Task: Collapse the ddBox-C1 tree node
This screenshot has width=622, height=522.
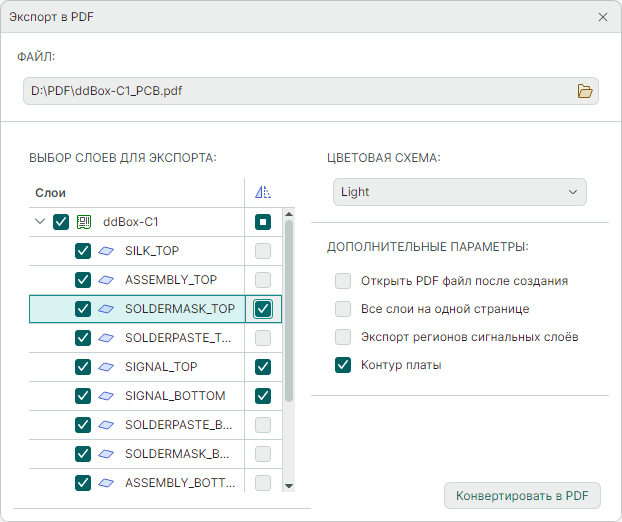Action: [40, 222]
